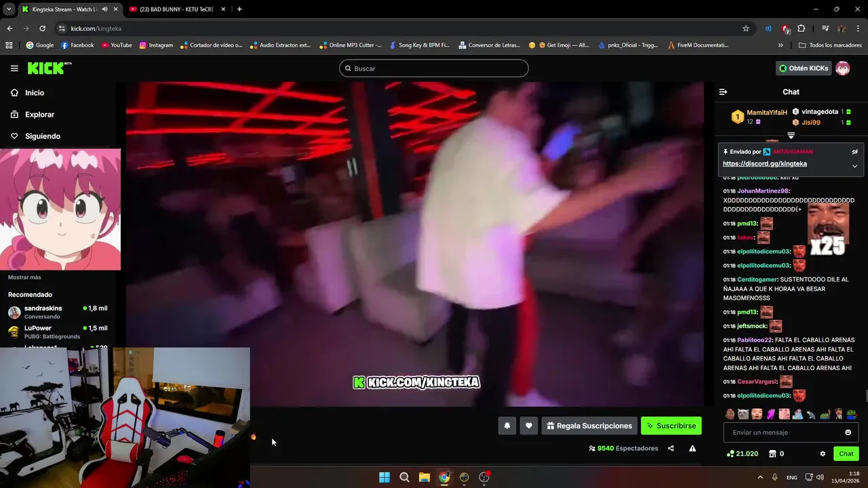868x488 pixels.
Task: Bookmark this page with star icon
Action: [746, 28]
